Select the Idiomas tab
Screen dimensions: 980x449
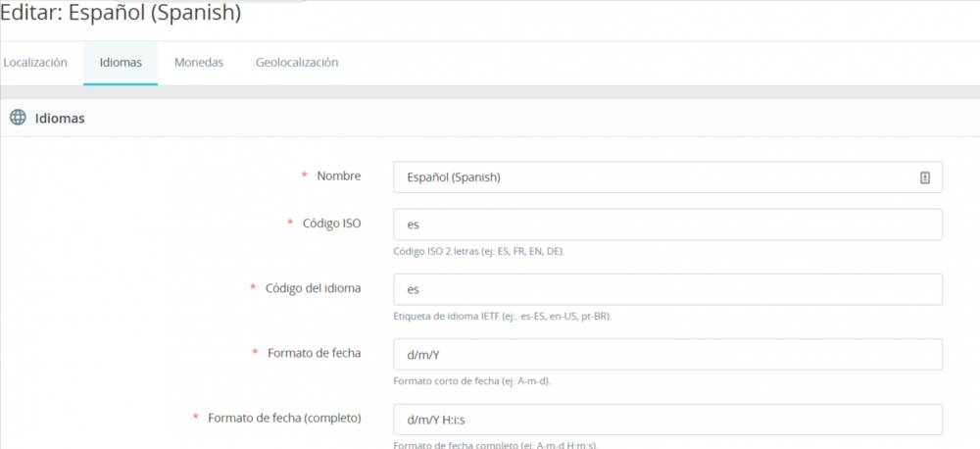coord(121,63)
